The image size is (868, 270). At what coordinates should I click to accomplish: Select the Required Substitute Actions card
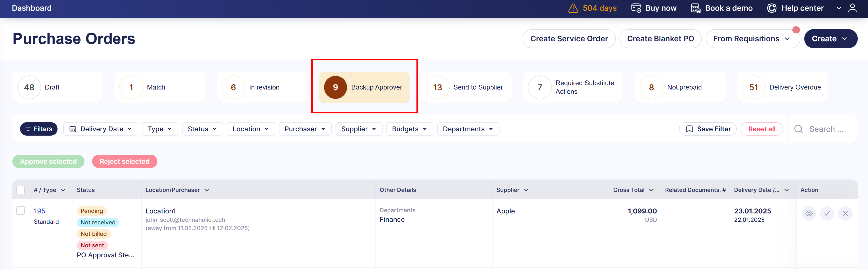tap(573, 87)
